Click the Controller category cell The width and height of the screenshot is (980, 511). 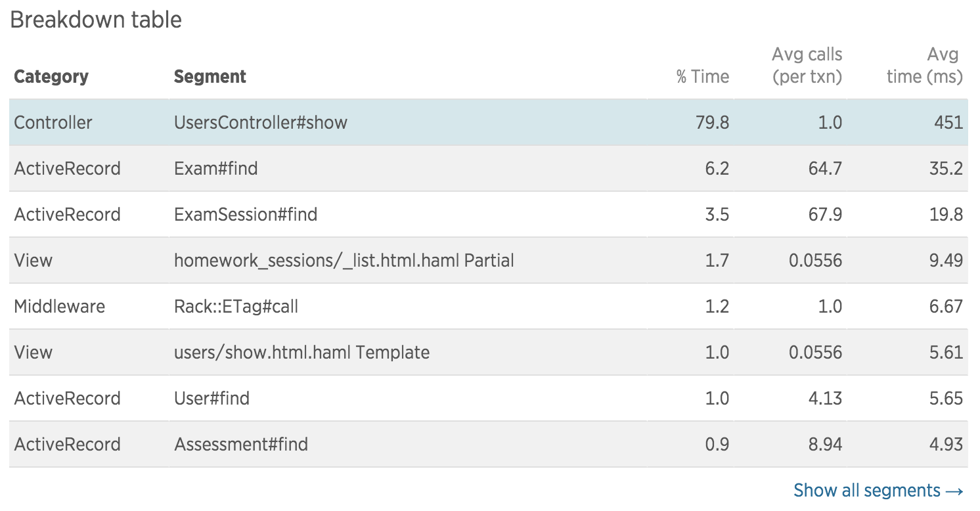click(53, 123)
